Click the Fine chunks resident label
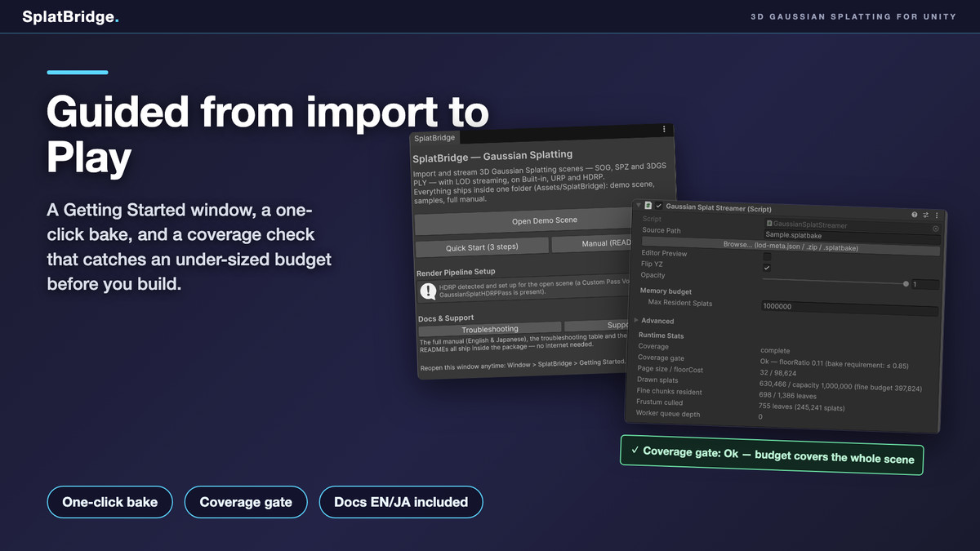This screenshot has width=980, height=551. 669,391
